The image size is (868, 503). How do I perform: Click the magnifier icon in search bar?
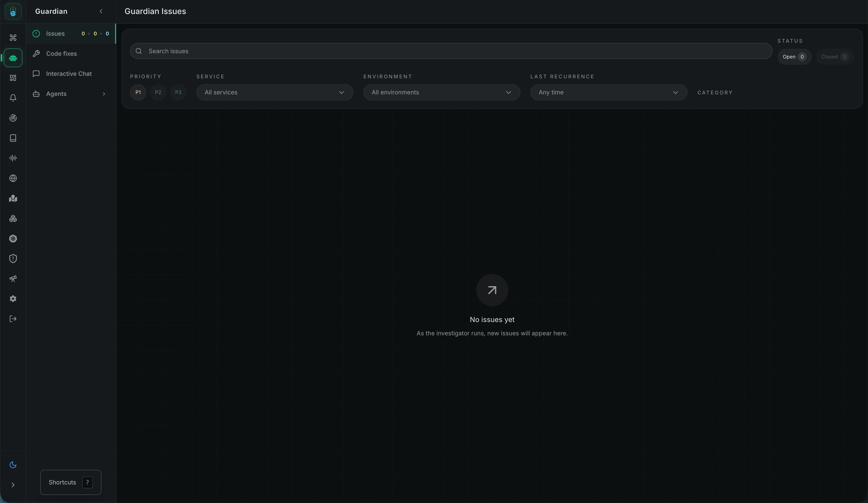click(x=139, y=51)
